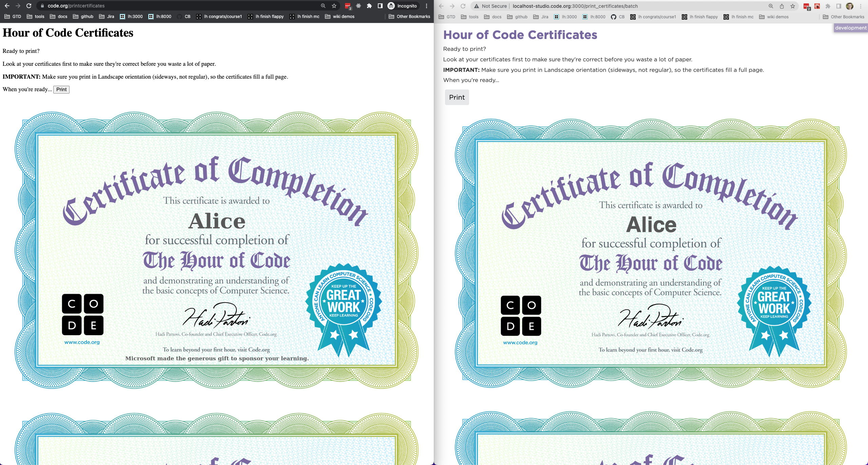Open the lh:8000 bookmark in the left window
Viewport: 868px width, 465px height.
tap(160, 16)
